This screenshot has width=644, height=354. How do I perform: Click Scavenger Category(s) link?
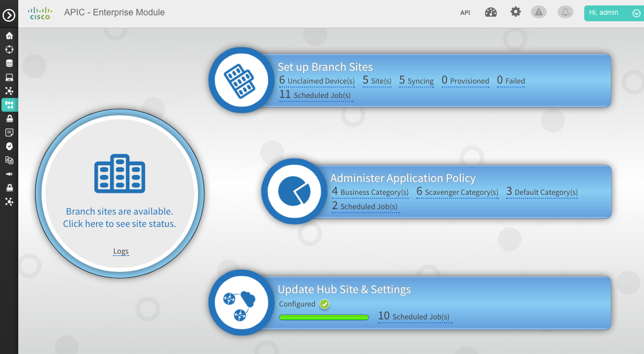click(457, 192)
